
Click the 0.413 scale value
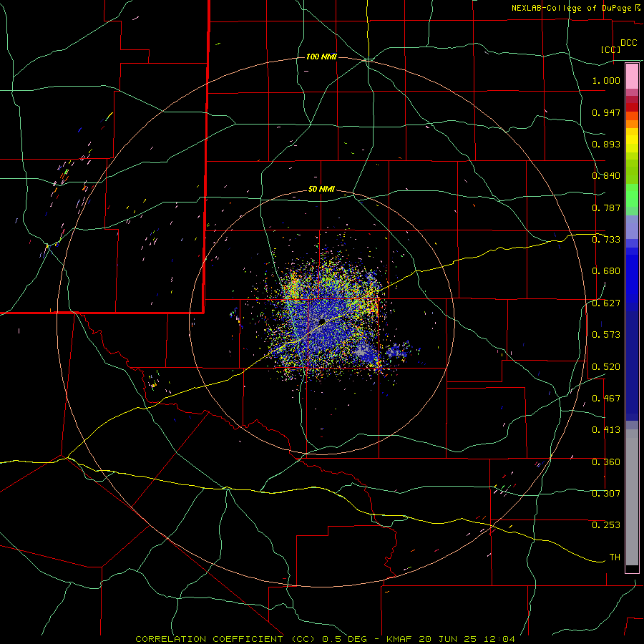click(x=606, y=430)
